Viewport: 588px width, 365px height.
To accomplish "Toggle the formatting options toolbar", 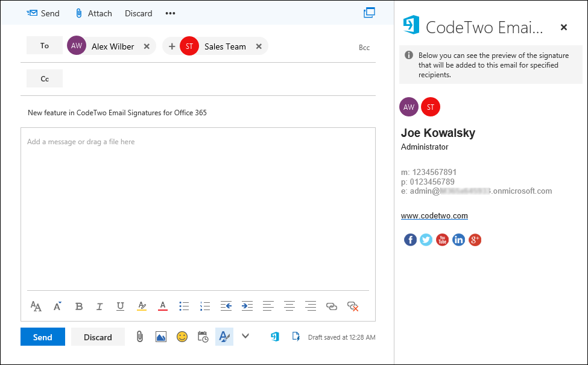I will [224, 337].
